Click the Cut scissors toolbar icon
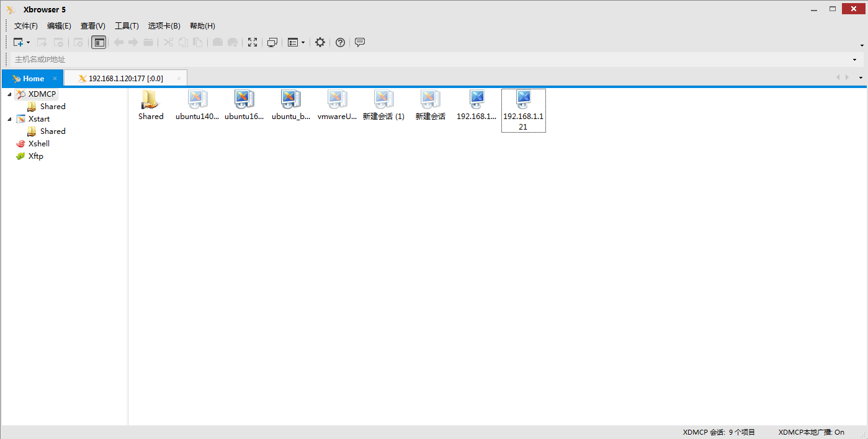Image resolution: width=868 pixels, height=439 pixels. click(168, 42)
